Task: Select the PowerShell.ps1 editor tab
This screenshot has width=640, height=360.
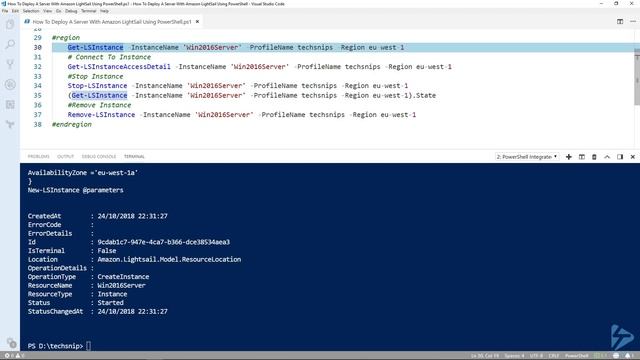Action: (x=112, y=22)
